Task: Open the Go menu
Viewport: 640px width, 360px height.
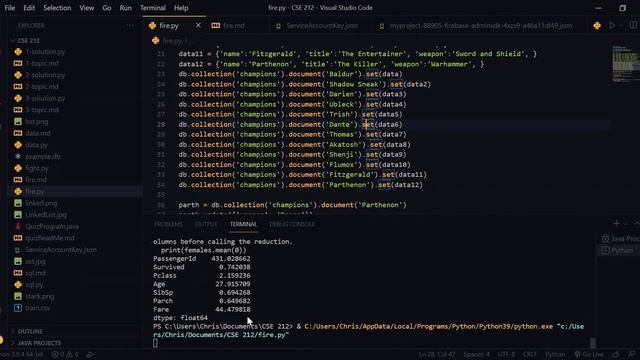Action: click(107, 8)
